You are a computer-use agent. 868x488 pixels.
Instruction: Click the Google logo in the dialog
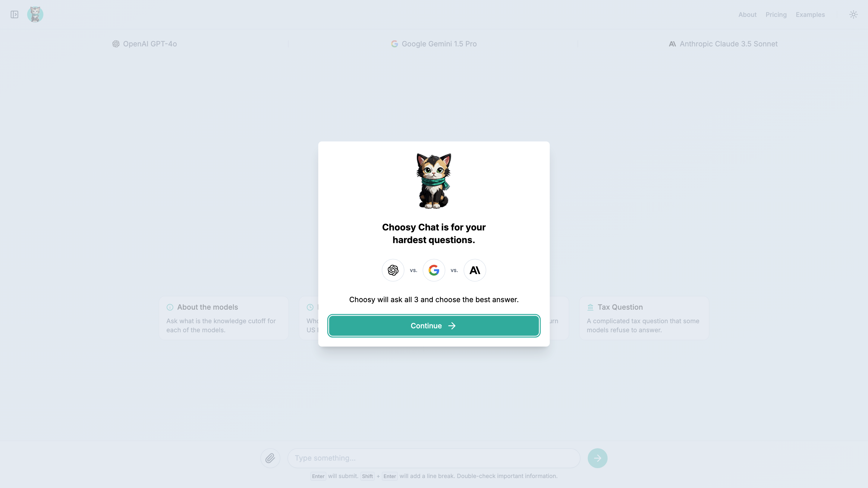click(x=434, y=270)
